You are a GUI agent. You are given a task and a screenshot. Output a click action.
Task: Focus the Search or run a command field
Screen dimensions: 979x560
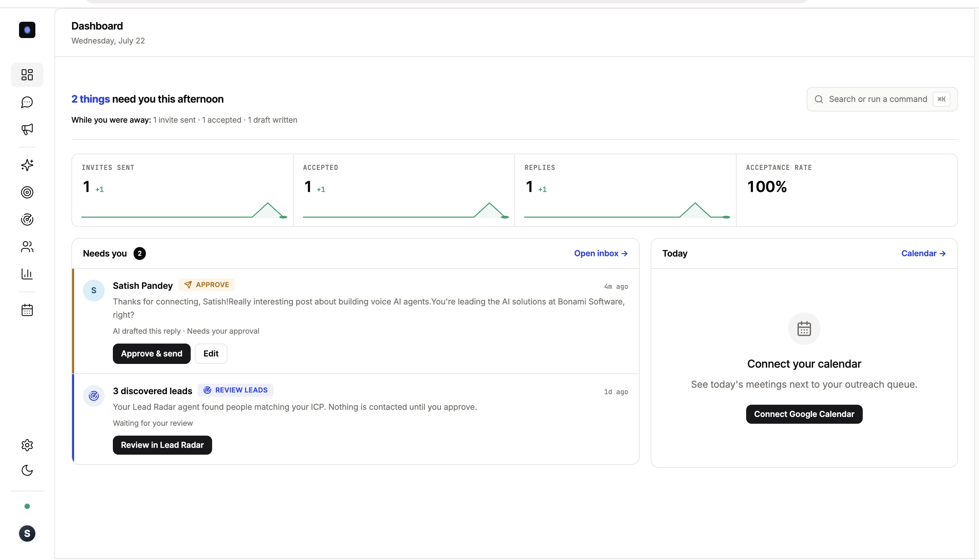pyautogui.click(x=882, y=99)
